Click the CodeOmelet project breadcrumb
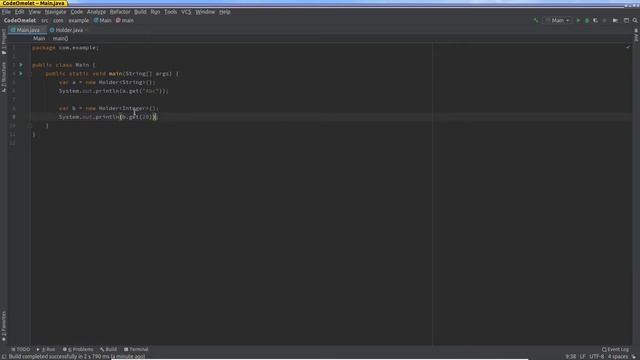Screen dimensions: 640x360 pyautogui.click(x=20, y=20)
